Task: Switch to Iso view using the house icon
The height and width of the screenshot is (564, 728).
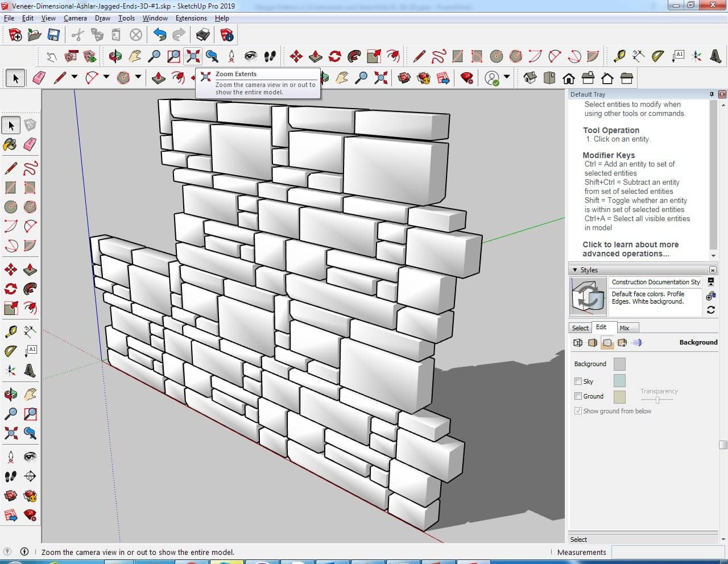Action: pos(530,78)
